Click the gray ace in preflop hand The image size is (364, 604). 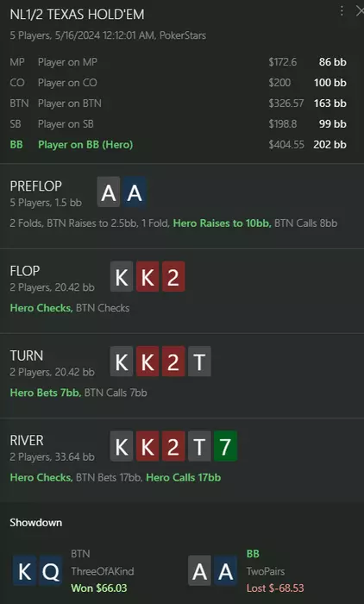[x=109, y=192]
